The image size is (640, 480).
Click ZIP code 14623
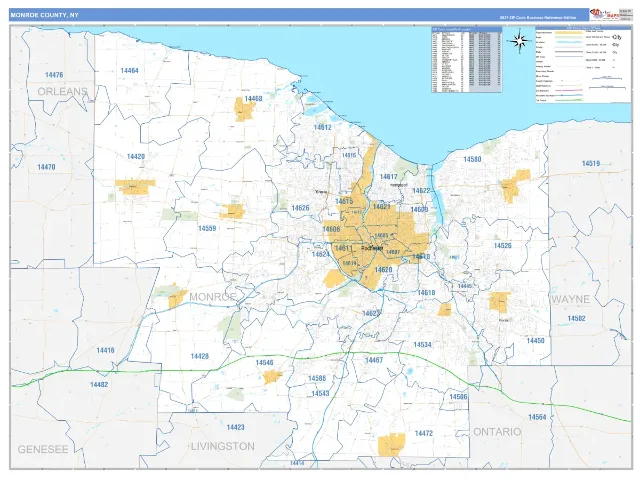(371, 313)
